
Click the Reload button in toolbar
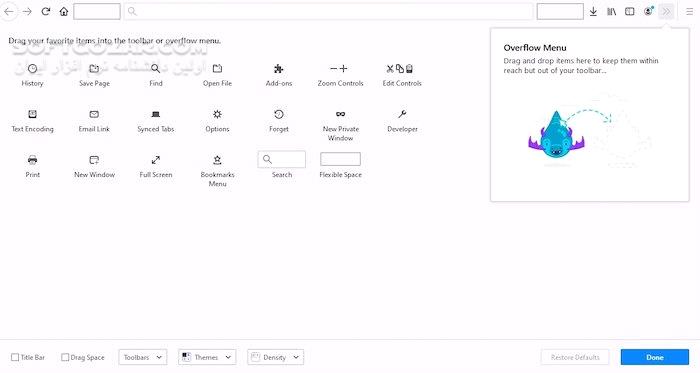pyautogui.click(x=46, y=12)
